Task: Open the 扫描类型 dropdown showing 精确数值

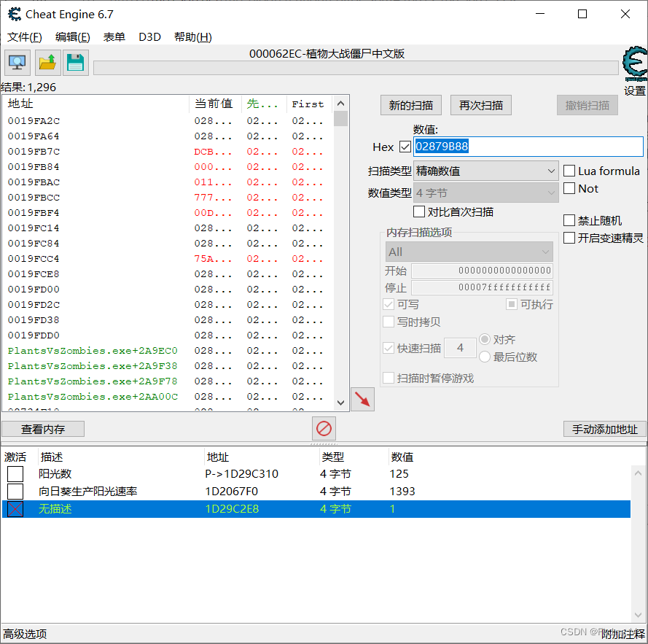Action: (x=486, y=171)
